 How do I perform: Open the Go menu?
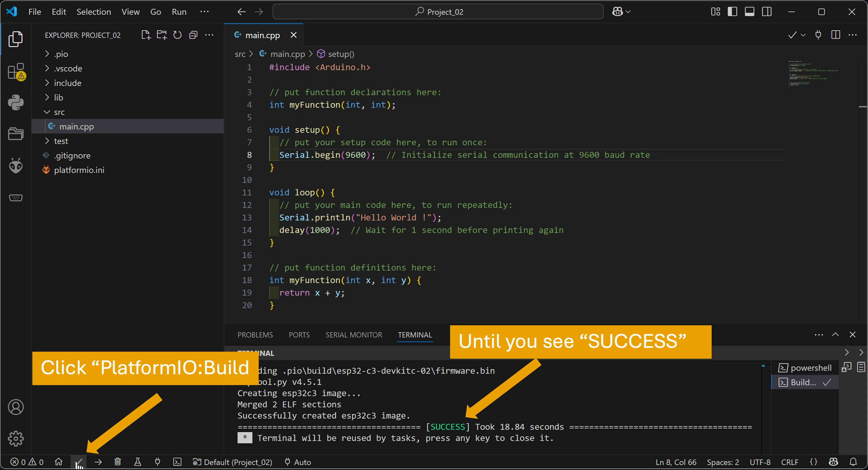click(x=155, y=12)
